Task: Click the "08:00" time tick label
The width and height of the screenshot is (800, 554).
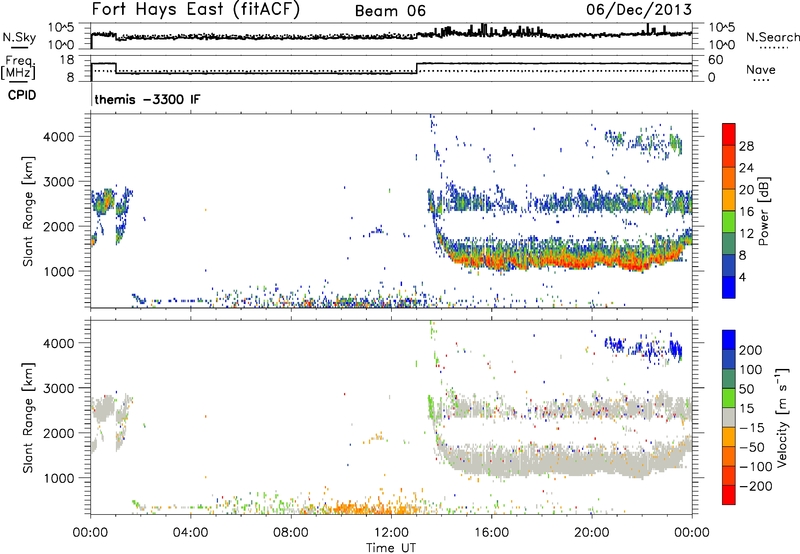Action: (291, 533)
